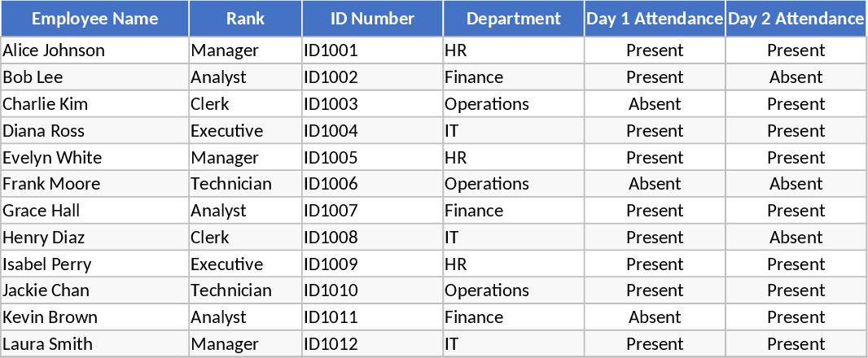Select the Department column header

(513, 19)
